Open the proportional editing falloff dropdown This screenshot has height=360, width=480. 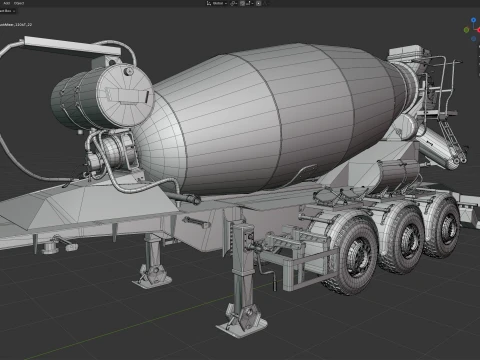click(x=266, y=3)
